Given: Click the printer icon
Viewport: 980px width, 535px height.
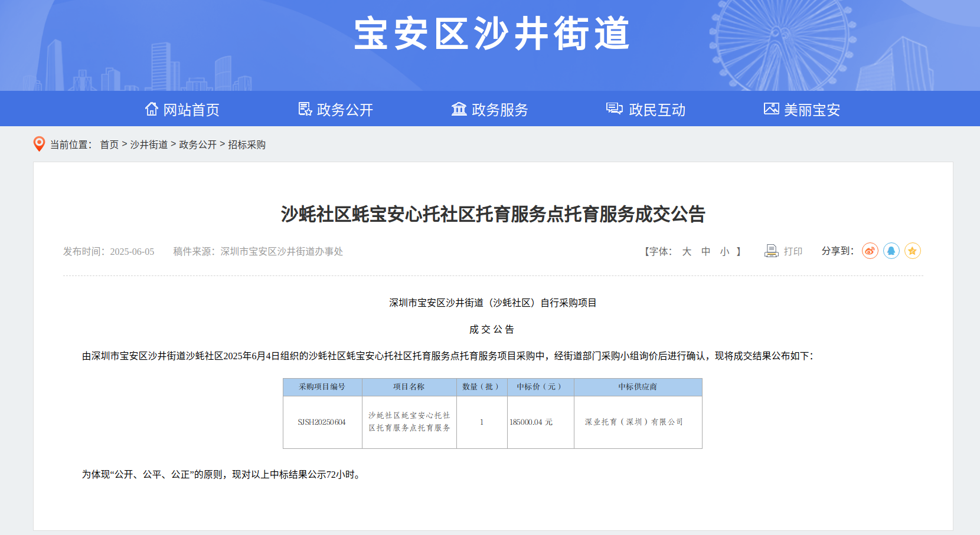Looking at the screenshot, I should pos(771,251).
